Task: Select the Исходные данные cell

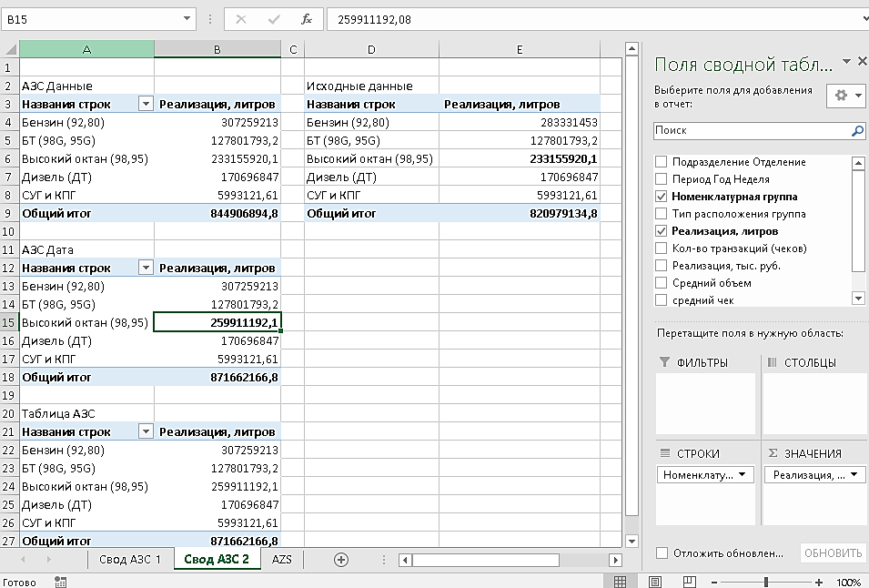Action: pyautogui.click(x=371, y=86)
